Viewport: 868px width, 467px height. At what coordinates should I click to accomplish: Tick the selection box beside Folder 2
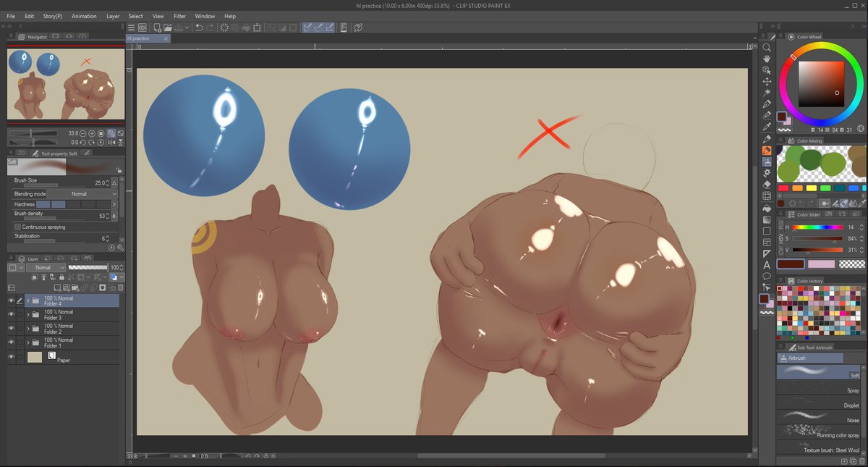coord(20,328)
